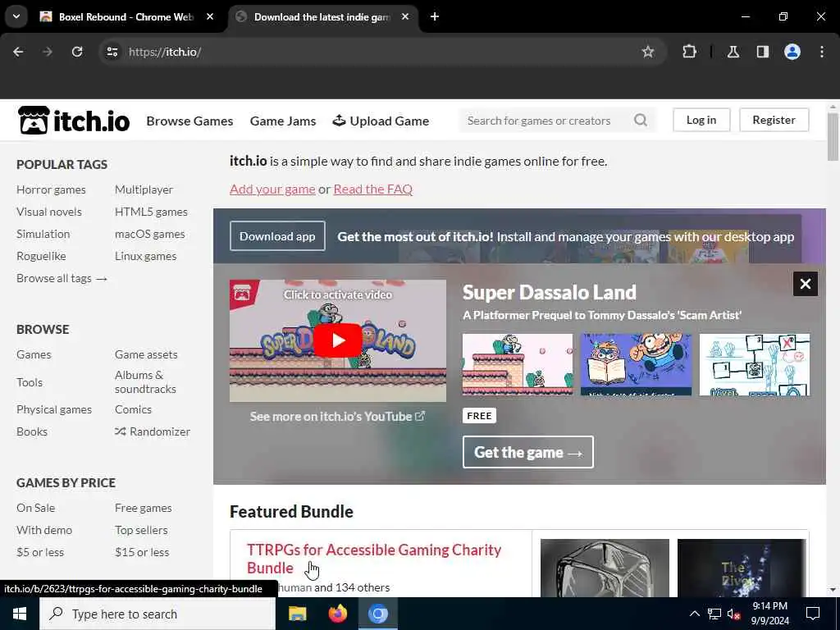Open Upload Game in the navigation
Viewport: 840px width, 630px height.
[381, 121]
